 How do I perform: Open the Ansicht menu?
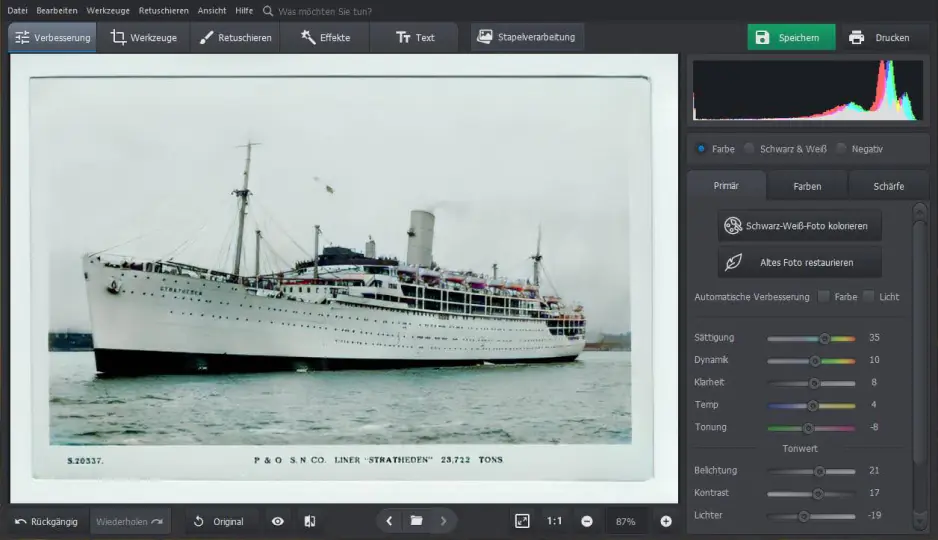pyautogui.click(x=212, y=11)
